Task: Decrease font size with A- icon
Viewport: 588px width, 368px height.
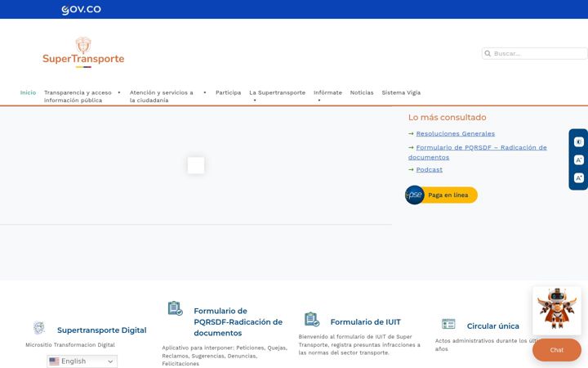Action: click(579, 160)
